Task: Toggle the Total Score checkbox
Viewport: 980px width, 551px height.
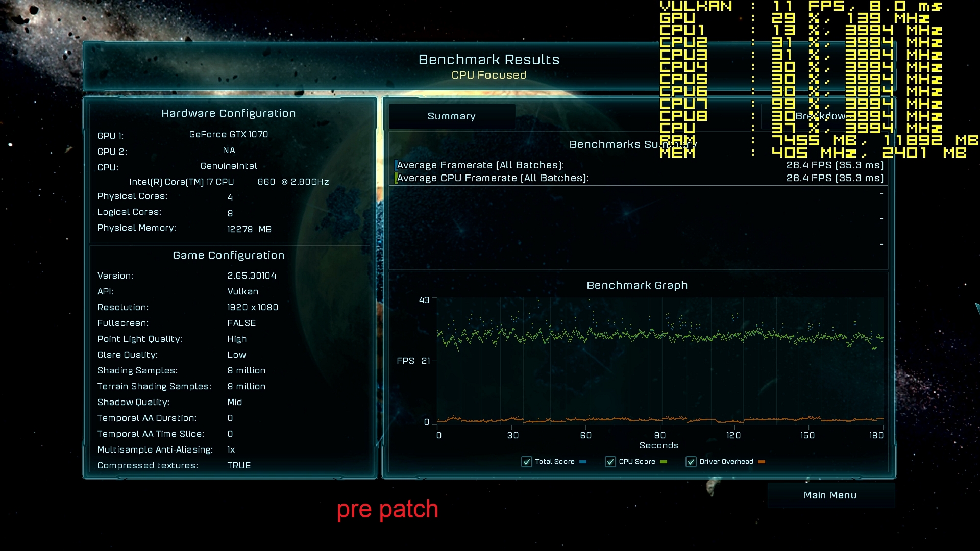Action: [527, 462]
